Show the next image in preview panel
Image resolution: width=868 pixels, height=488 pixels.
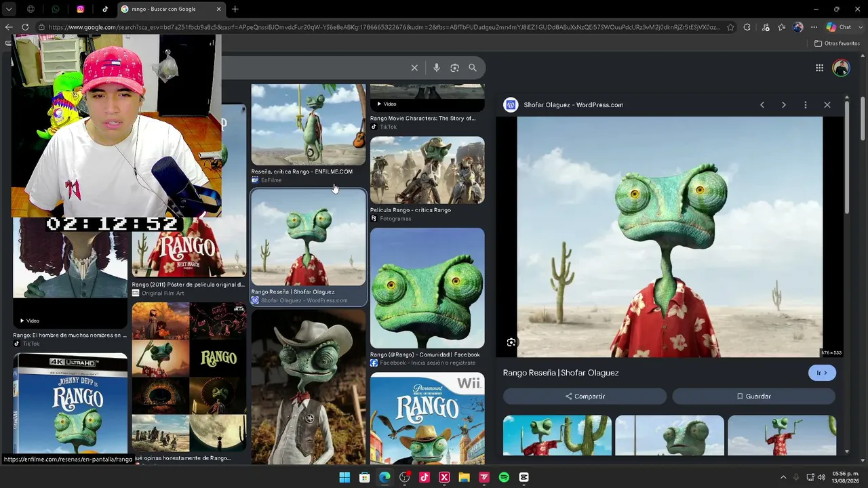tap(784, 105)
